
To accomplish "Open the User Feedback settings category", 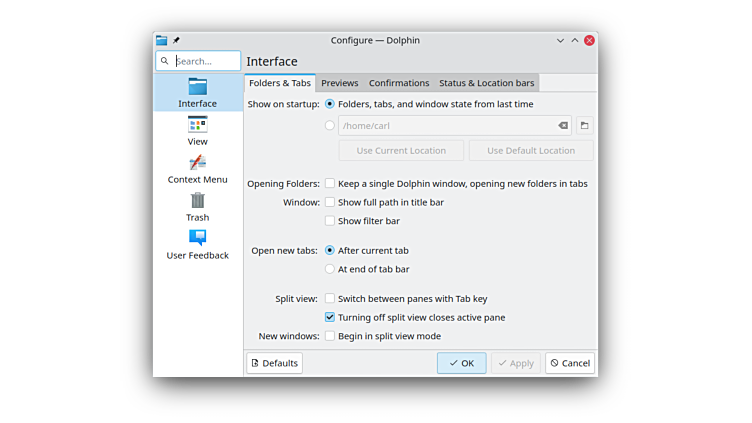I will pos(197,240).
